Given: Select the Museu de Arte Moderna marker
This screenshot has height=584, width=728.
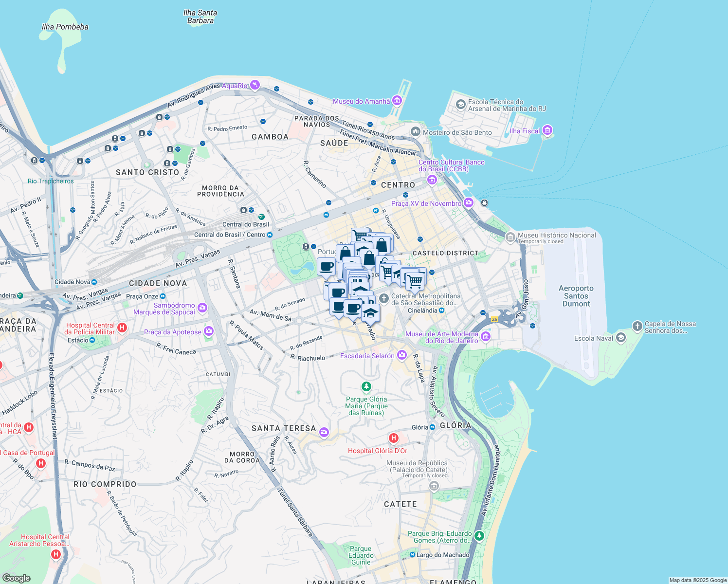Looking at the screenshot, I should (485, 336).
